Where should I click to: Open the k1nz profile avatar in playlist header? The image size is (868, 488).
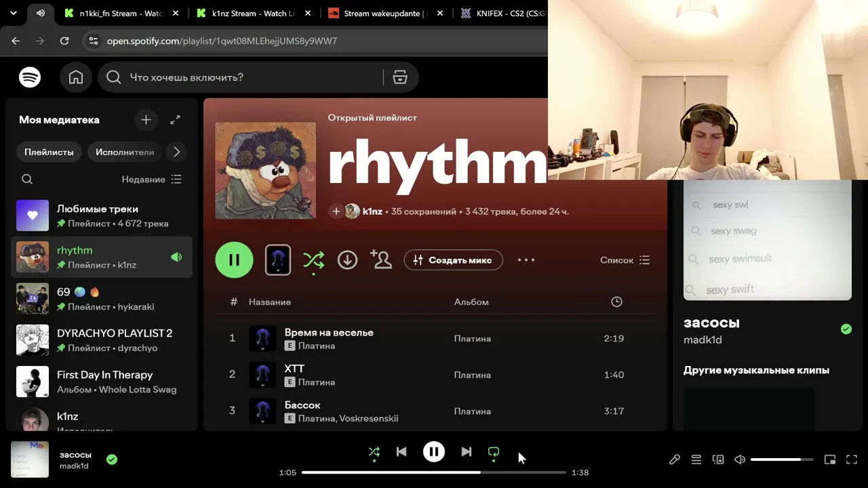point(352,211)
